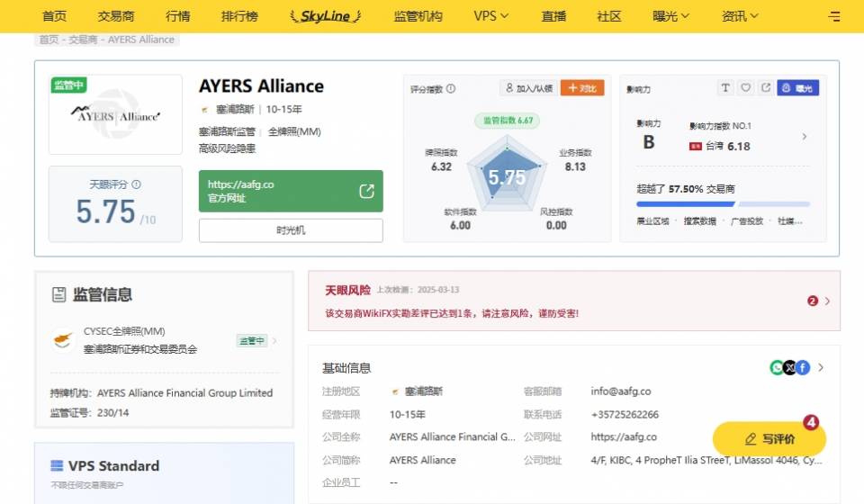
Task: Click the orange 对比 compare button
Action: [582, 88]
